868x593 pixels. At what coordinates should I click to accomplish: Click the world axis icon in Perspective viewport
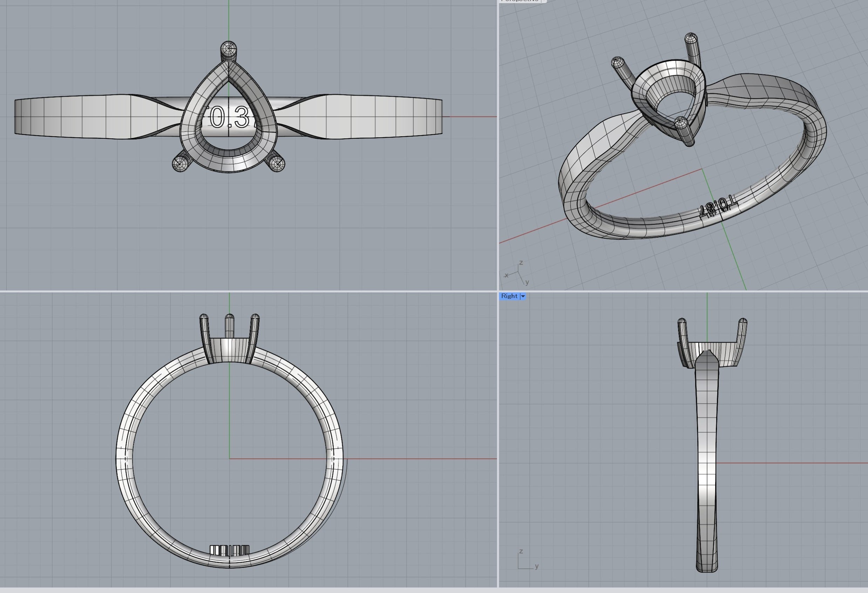point(517,273)
